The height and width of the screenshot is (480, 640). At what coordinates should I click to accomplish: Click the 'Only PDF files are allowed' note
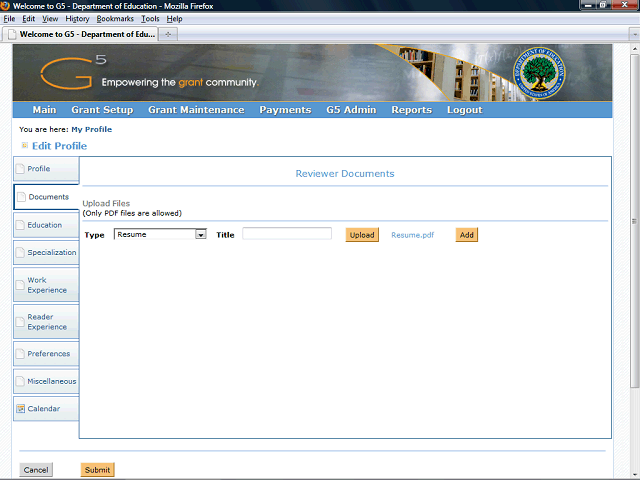pos(132,213)
